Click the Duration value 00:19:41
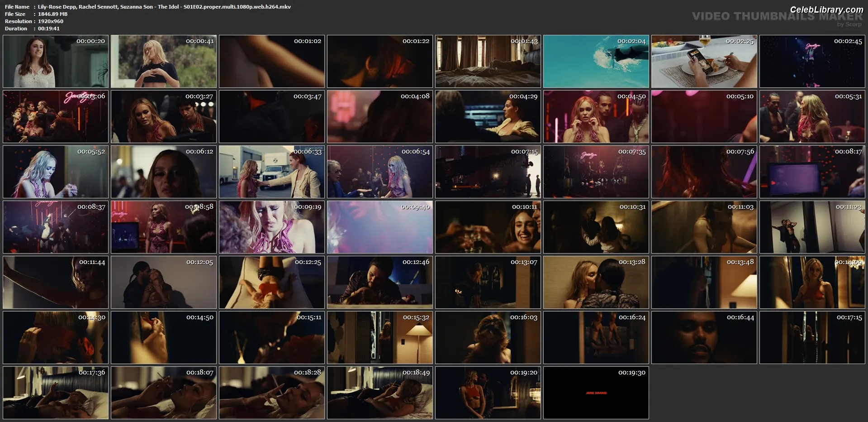Screen dimensions: 868x422 point(49,29)
